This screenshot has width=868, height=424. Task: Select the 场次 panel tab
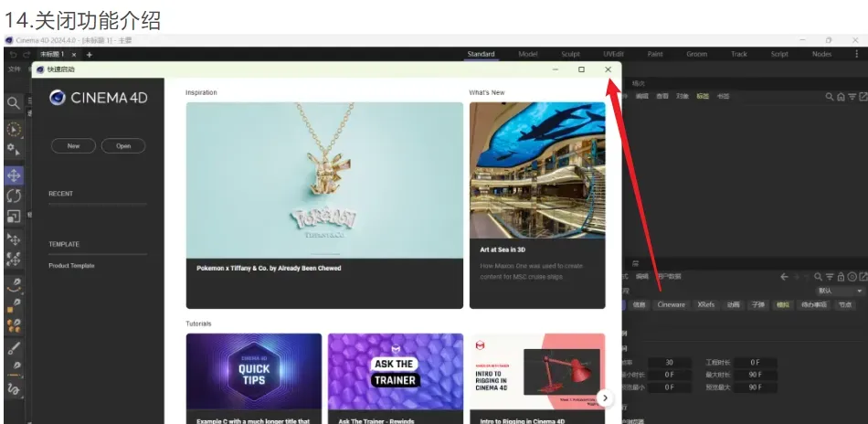coord(639,83)
